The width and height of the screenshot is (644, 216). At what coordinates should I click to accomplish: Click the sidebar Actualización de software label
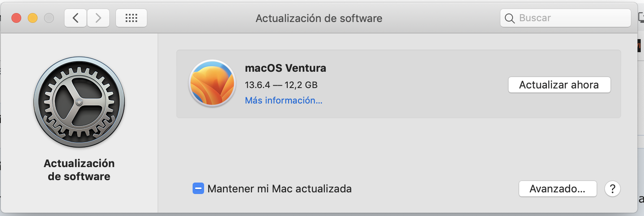point(79,170)
